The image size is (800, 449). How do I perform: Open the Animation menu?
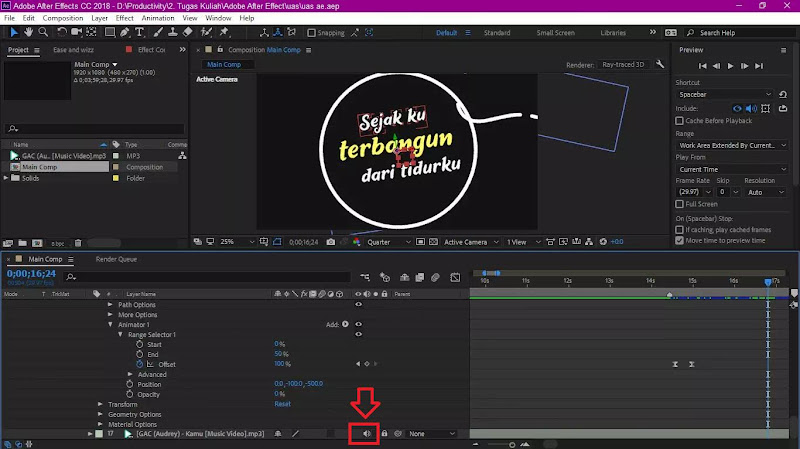[158, 18]
